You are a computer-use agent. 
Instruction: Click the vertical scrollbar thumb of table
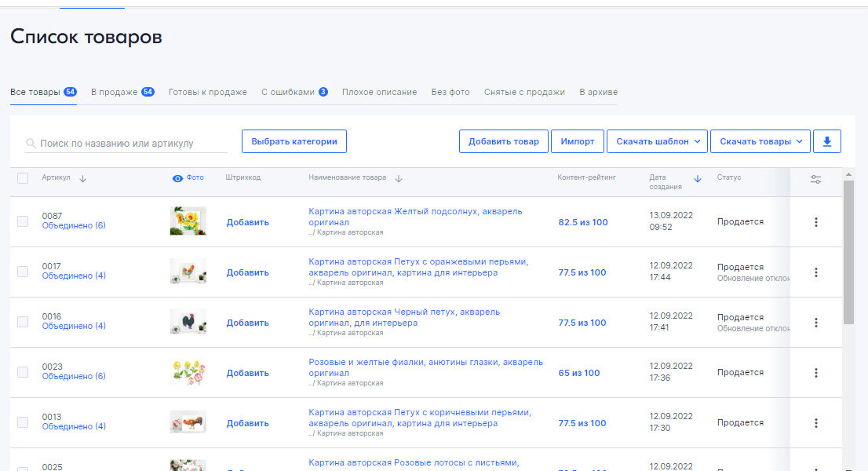(x=848, y=252)
